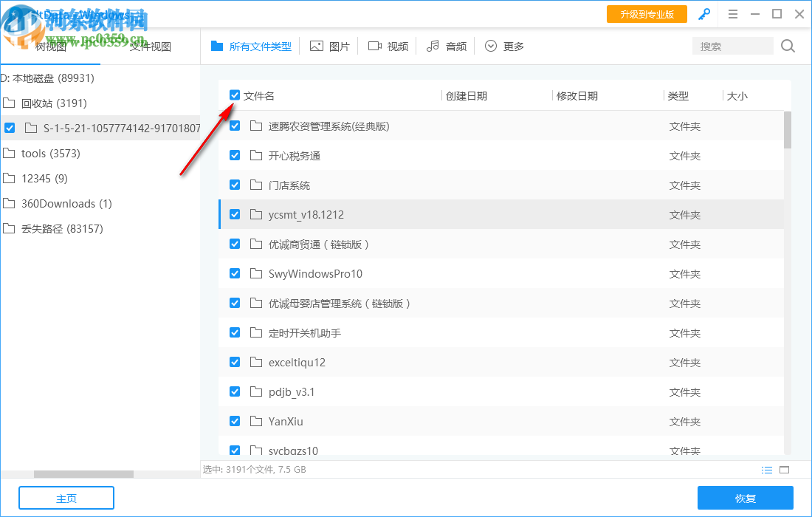The width and height of the screenshot is (812, 517).
Task: Filter by 音频 (Audio) files
Action: click(446, 46)
